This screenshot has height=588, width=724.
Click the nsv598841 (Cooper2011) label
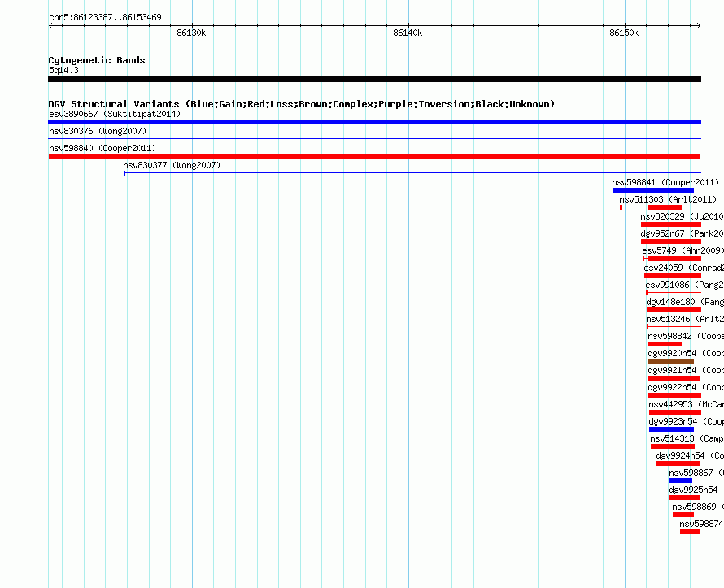click(x=665, y=182)
